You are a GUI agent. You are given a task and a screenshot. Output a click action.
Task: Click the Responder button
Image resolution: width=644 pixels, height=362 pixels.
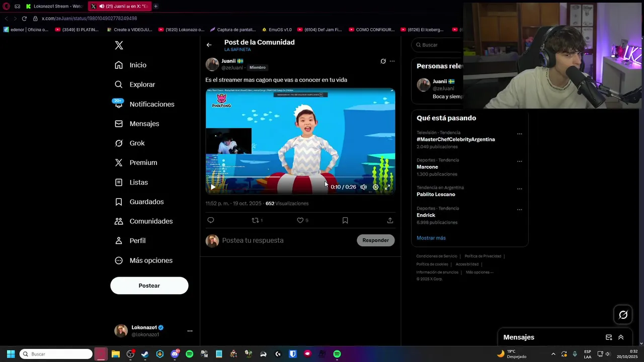coord(376,240)
